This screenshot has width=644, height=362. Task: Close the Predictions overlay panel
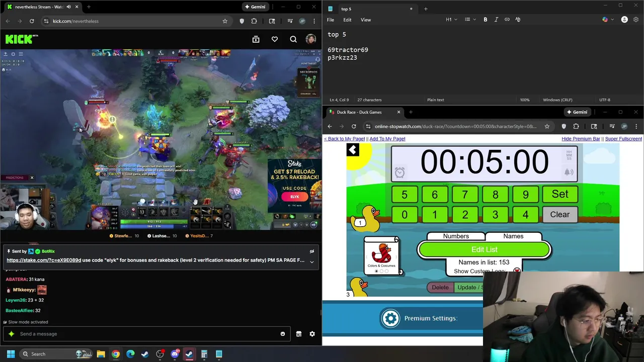32,177
